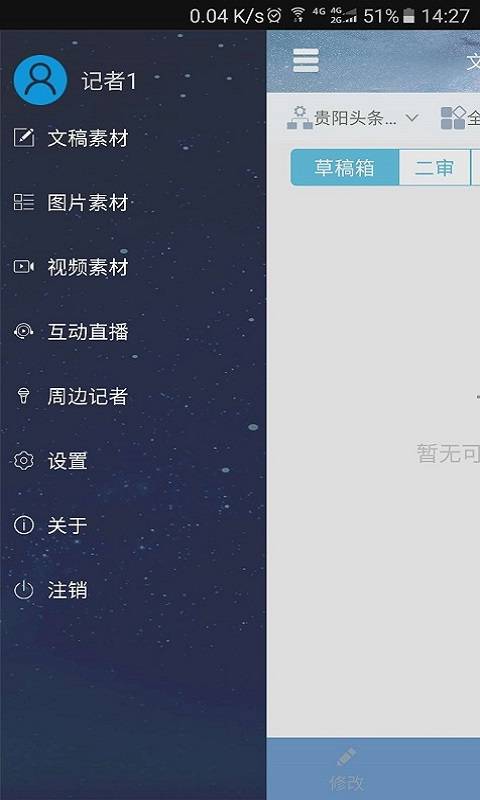Click the 注销 power icon
The width and height of the screenshot is (480, 800).
pos(23,590)
